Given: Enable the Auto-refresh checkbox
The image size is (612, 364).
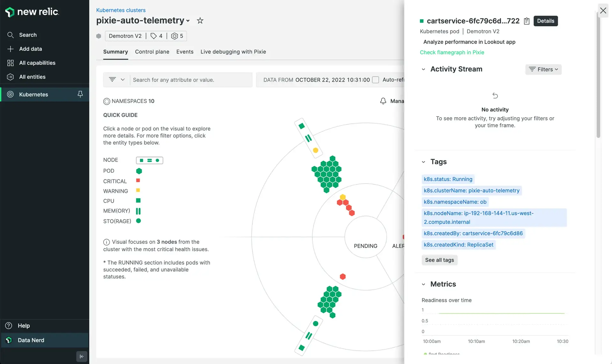Looking at the screenshot, I should coord(375,80).
